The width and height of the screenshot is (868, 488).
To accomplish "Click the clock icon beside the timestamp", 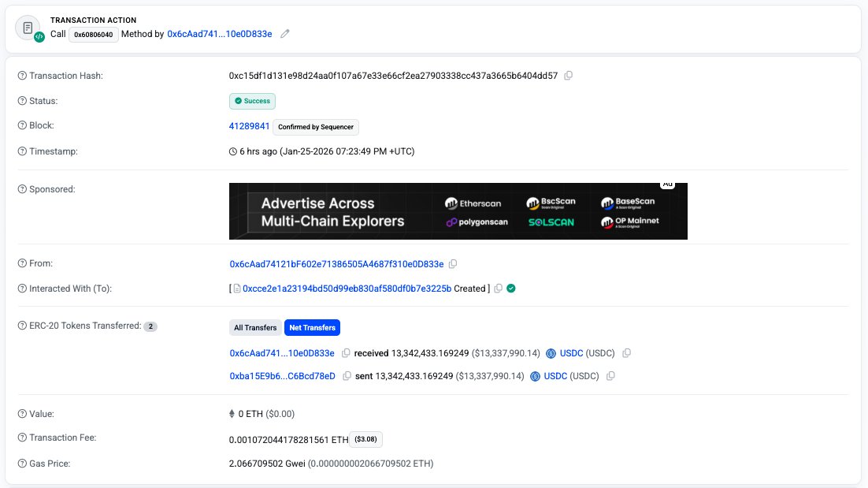I will click(x=234, y=151).
